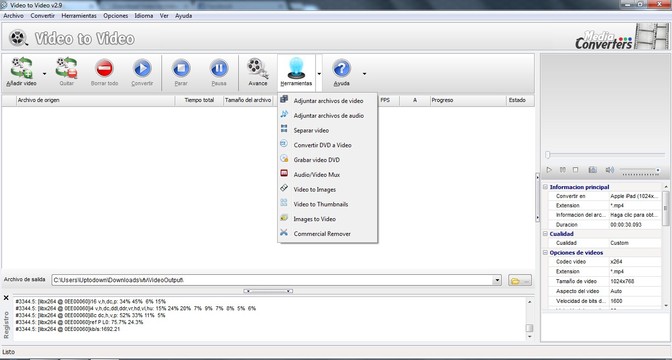Click the Ayuda question mark icon
Viewport: 672px width, 360px height.
click(341, 68)
